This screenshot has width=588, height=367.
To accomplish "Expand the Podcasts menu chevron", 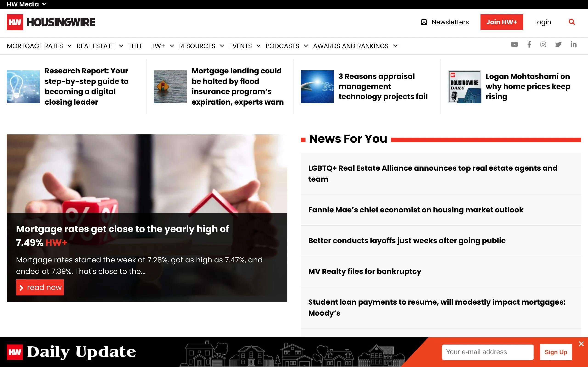I will pos(306,46).
